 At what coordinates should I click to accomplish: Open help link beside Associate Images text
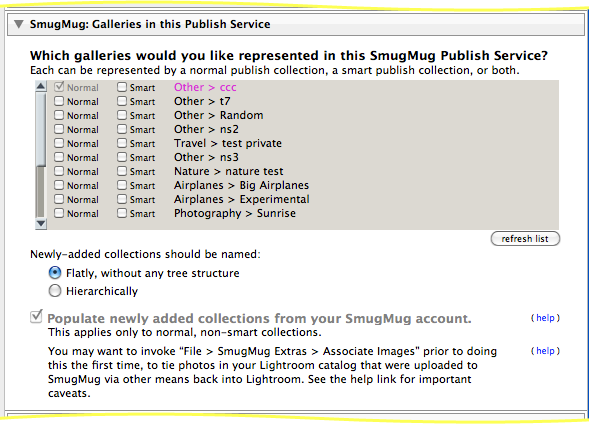(x=545, y=351)
